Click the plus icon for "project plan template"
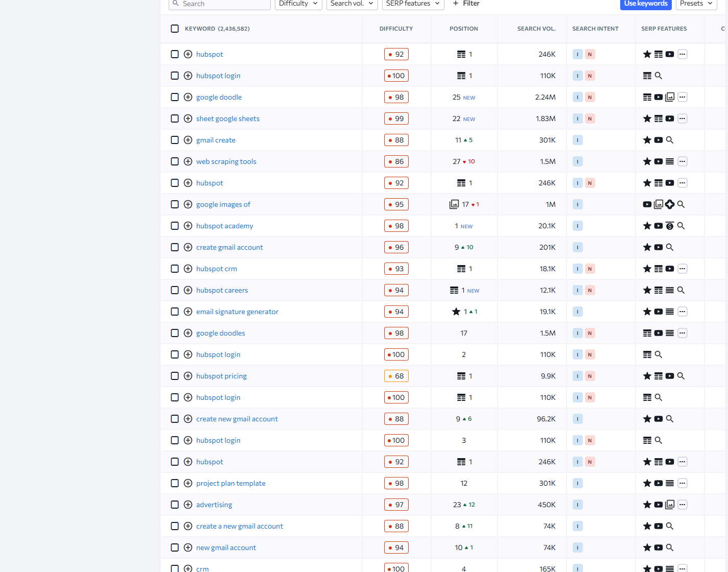This screenshot has width=728, height=572. click(188, 483)
